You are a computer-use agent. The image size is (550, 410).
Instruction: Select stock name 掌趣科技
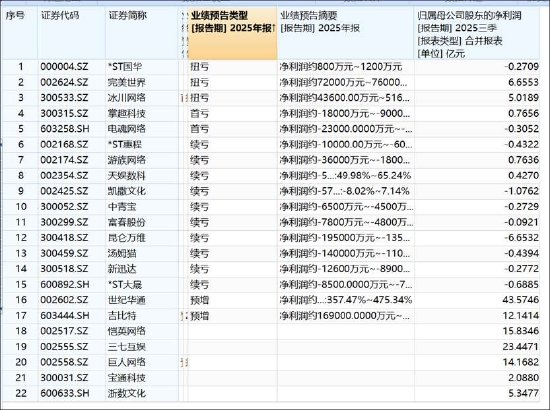(127, 113)
